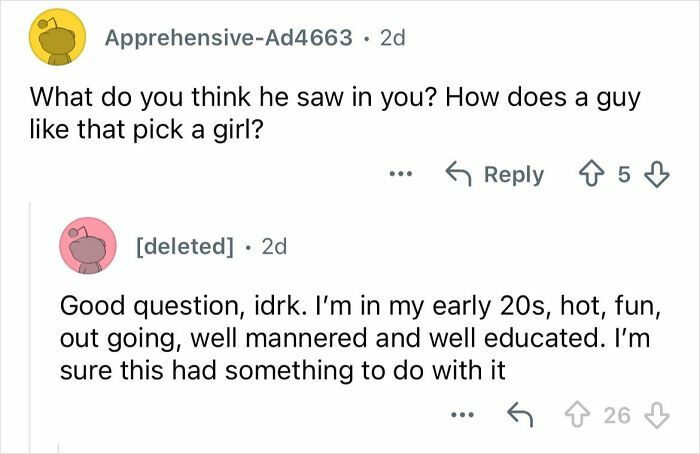The height and width of the screenshot is (454, 700).
Task: Click the 2d timestamp beside [deleted]
Action: (x=272, y=246)
